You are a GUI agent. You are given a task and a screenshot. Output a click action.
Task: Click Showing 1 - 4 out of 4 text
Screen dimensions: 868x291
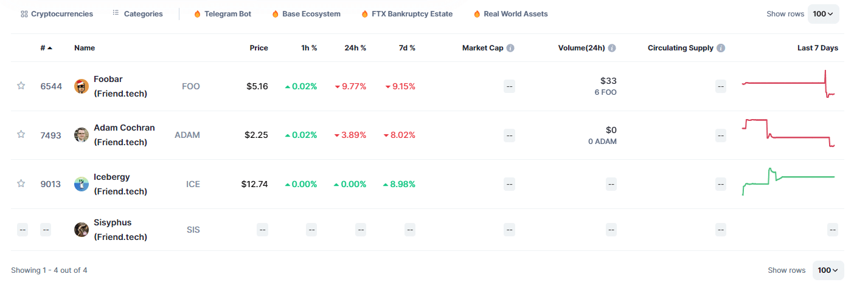[49, 270]
